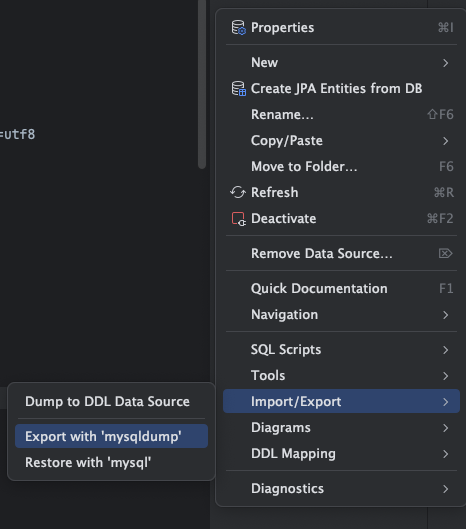Open the Tools submenu

coord(341,375)
